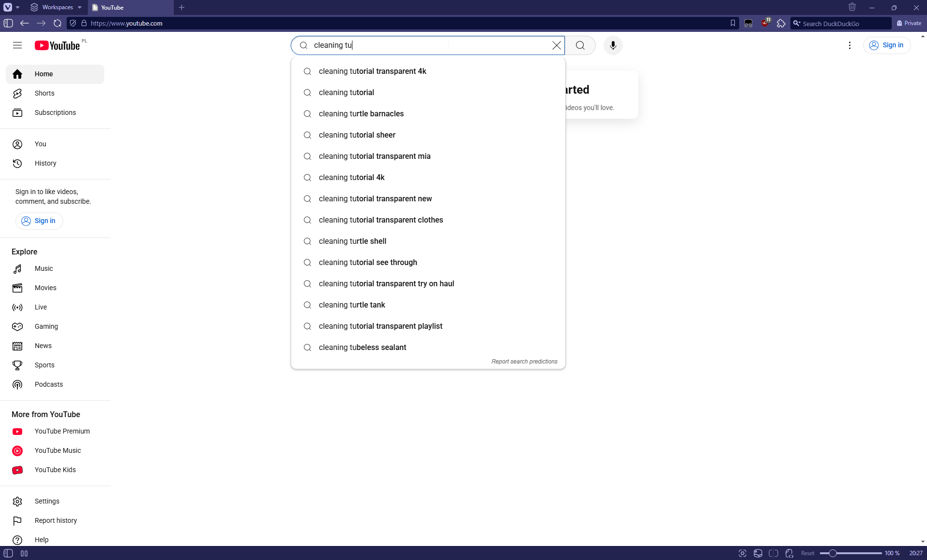Viewport: 927px width, 560px height.
Task: Click the voice search microphone icon
Action: tap(613, 45)
